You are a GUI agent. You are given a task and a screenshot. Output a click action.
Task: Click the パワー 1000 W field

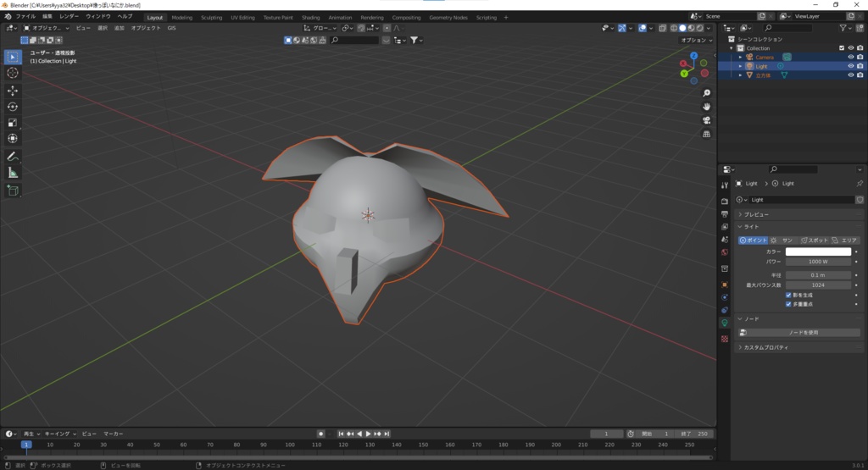click(x=818, y=262)
